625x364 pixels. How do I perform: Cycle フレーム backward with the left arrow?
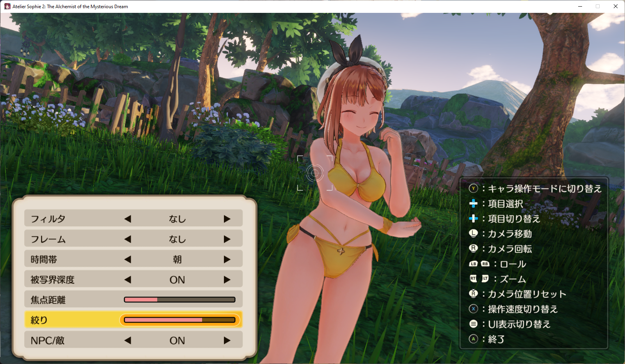128,239
